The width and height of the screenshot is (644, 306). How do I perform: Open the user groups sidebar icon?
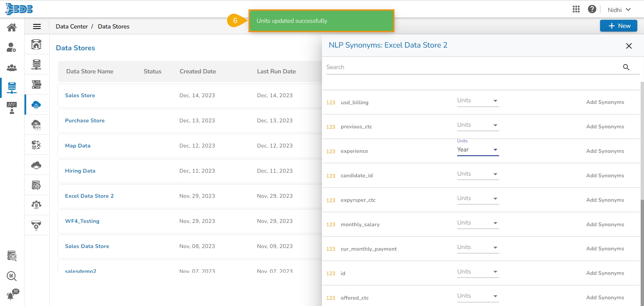point(12,68)
